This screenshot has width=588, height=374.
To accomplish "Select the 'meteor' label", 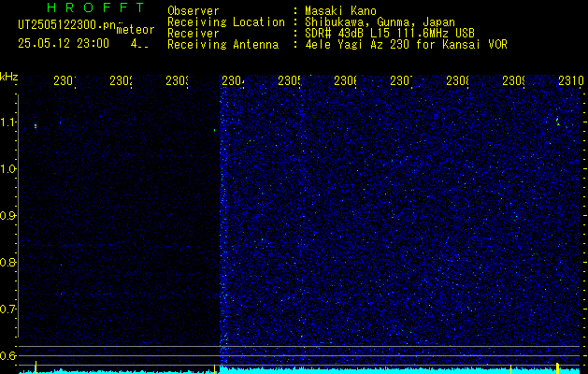I will click(x=136, y=30).
